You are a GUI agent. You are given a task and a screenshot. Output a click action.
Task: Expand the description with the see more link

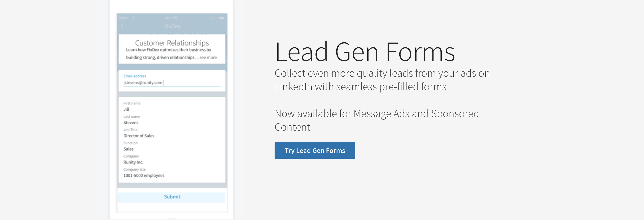tap(208, 58)
